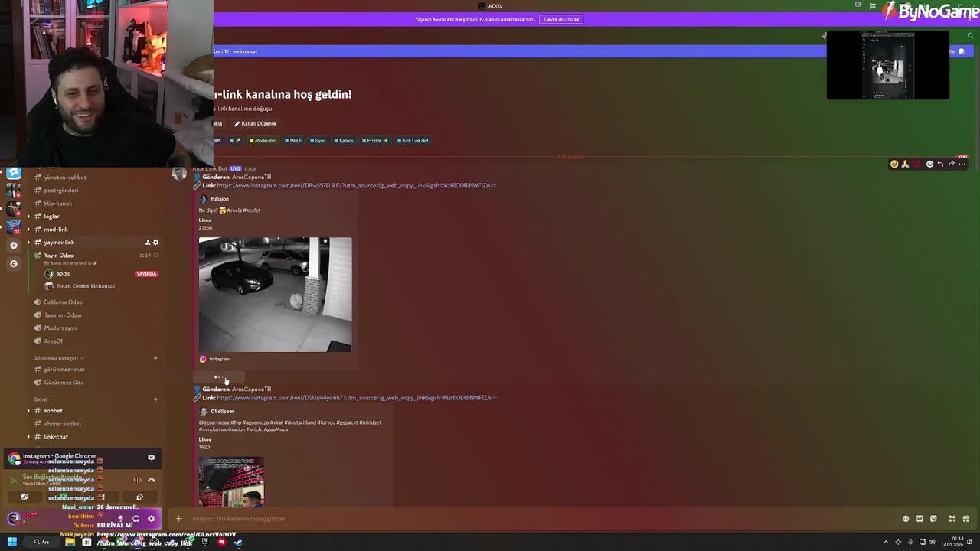
Task: Add channel to Görünmez Kategori with plus
Action: coord(155,358)
